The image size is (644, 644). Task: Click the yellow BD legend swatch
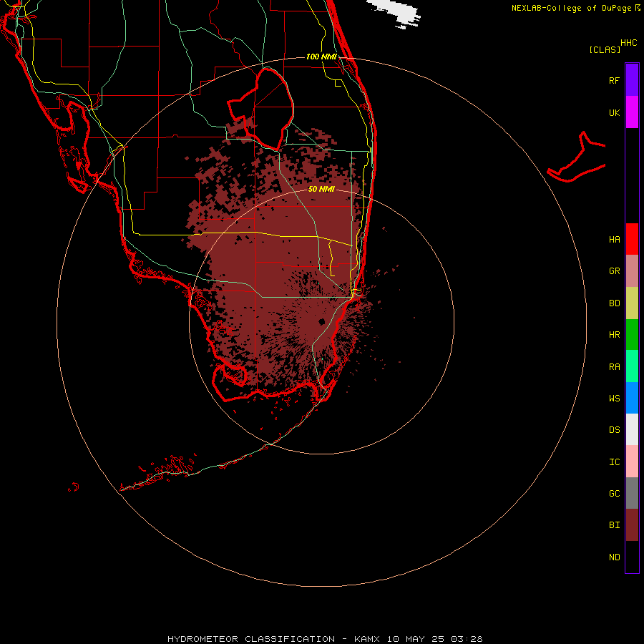coord(632,303)
